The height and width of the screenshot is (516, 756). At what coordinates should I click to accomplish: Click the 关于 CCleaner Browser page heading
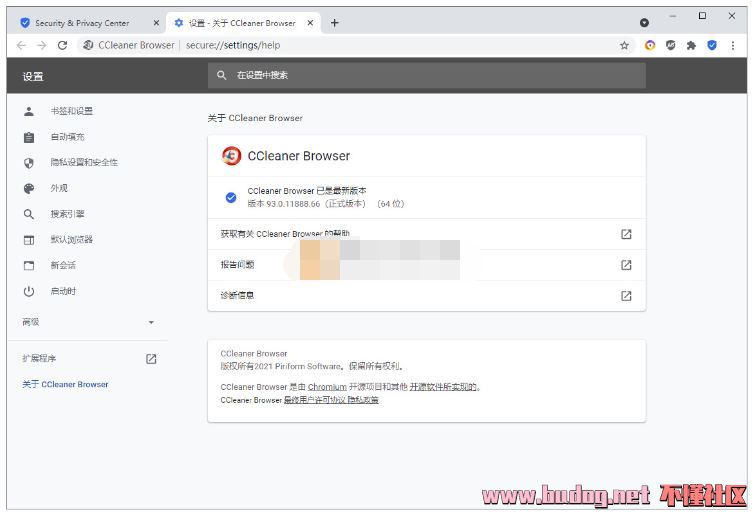[255, 118]
